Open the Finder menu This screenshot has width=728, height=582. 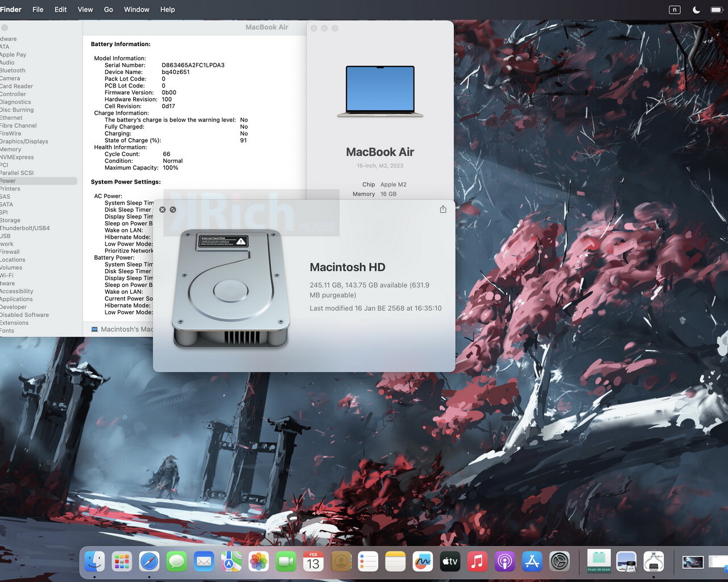(x=10, y=10)
